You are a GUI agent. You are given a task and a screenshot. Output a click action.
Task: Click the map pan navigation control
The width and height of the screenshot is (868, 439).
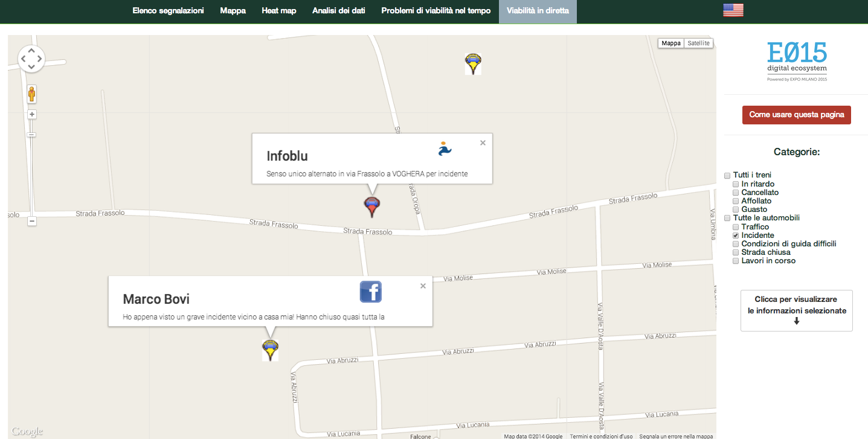pos(31,59)
